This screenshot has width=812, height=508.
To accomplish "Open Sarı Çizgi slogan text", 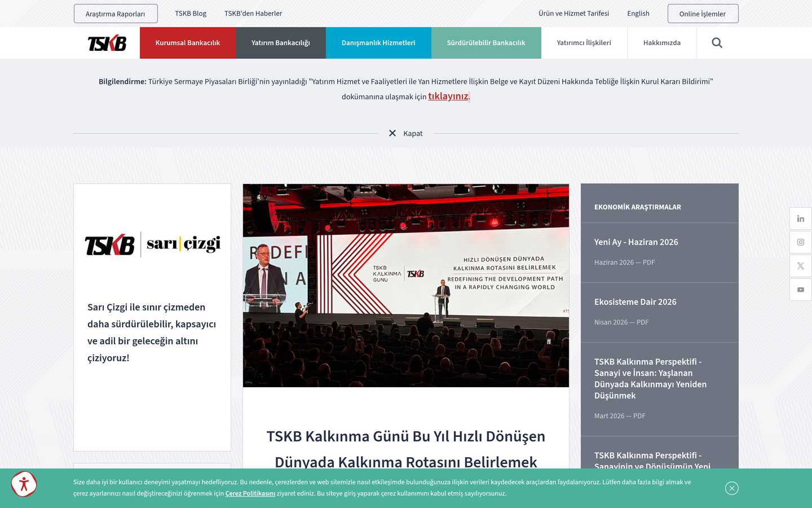I will 152,332.
